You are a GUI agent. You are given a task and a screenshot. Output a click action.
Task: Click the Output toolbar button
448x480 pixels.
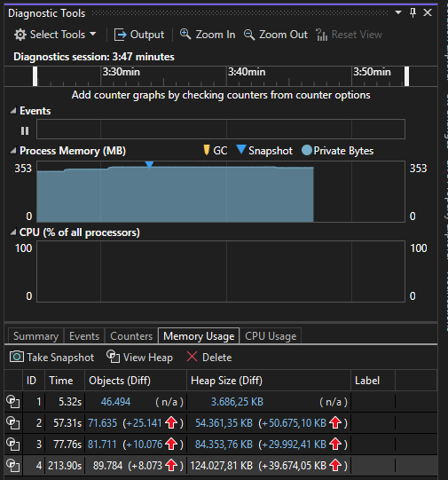(139, 35)
